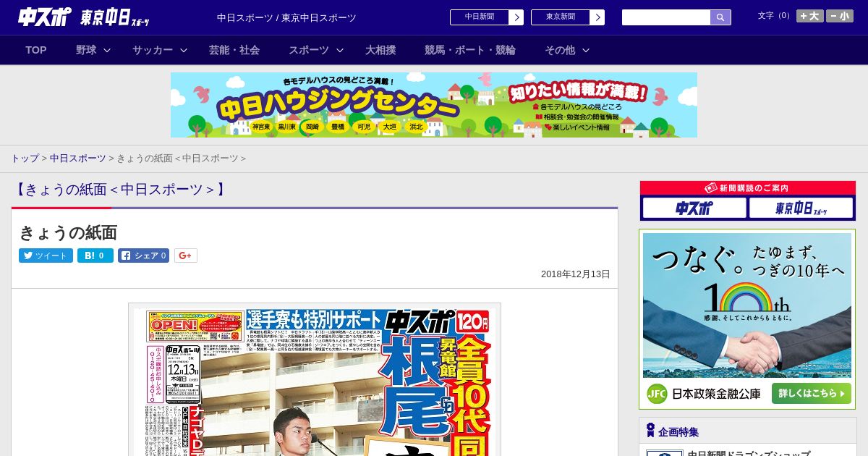Expand その他 dropdown chevron

click(x=586, y=50)
